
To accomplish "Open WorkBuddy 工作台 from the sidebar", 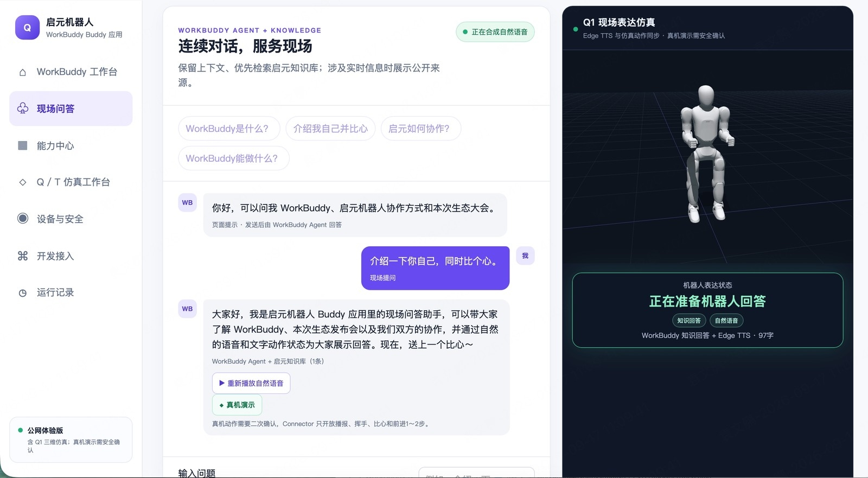I will pos(71,72).
